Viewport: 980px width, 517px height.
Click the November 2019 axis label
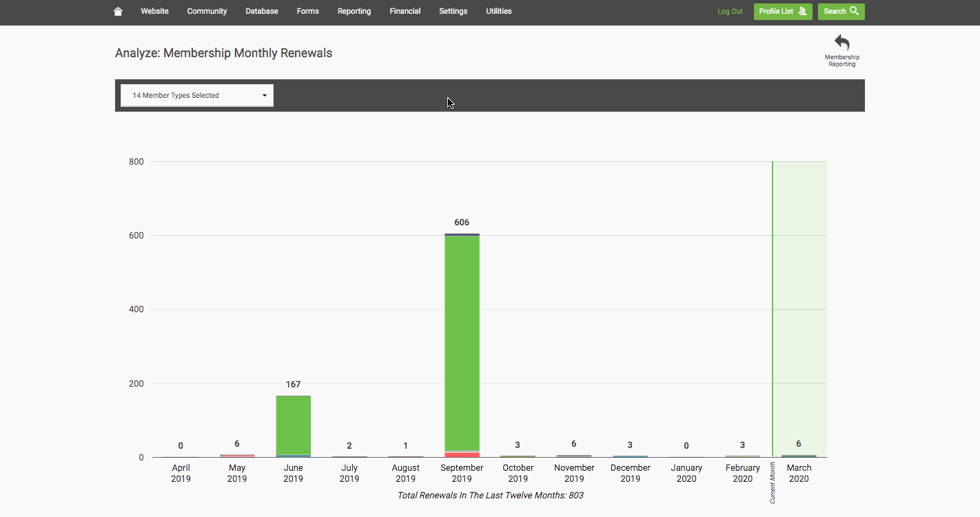pyautogui.click(x=574, y=474)
